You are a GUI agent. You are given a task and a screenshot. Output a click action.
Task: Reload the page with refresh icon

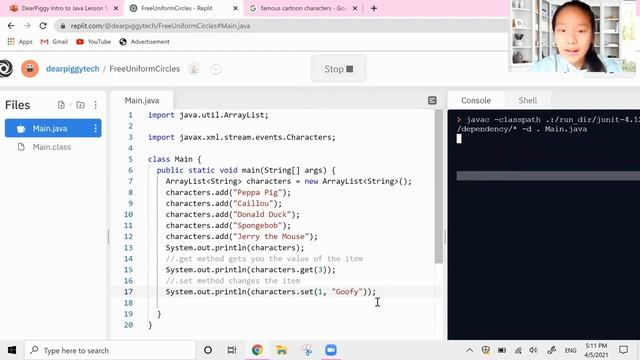click(43, 26)
